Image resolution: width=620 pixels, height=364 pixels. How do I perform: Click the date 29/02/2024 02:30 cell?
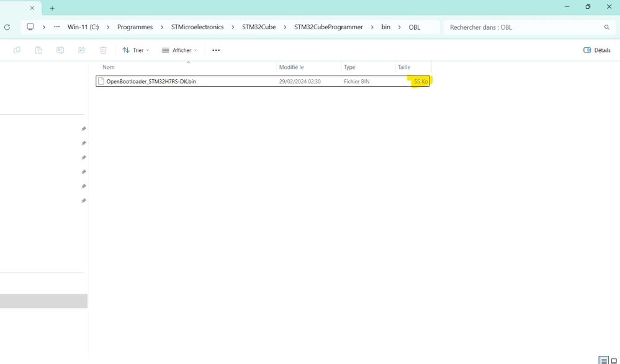(x=300, y=81)
